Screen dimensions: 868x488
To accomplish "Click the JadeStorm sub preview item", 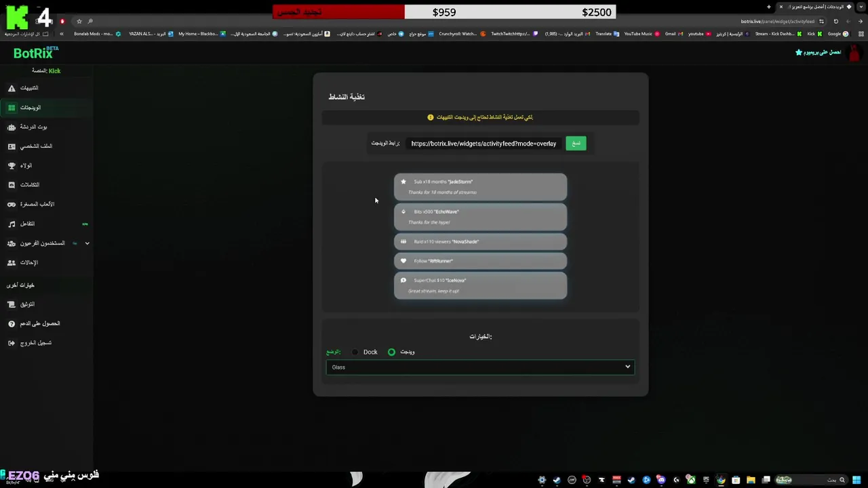I will pos(480,187).
